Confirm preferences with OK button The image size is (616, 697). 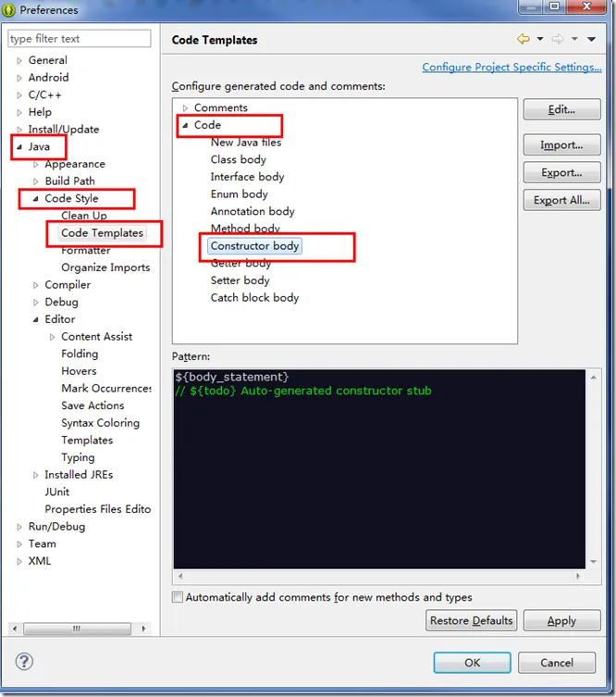(x=472, y=663)
